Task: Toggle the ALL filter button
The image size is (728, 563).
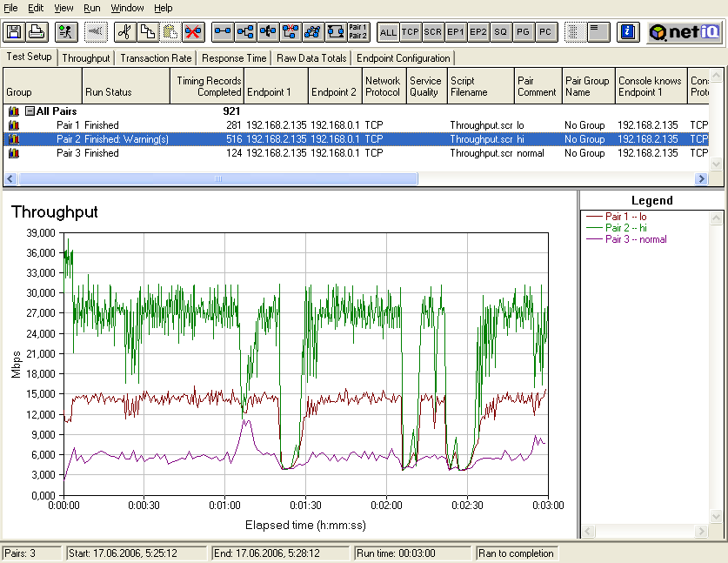Action: click(388, 32)
